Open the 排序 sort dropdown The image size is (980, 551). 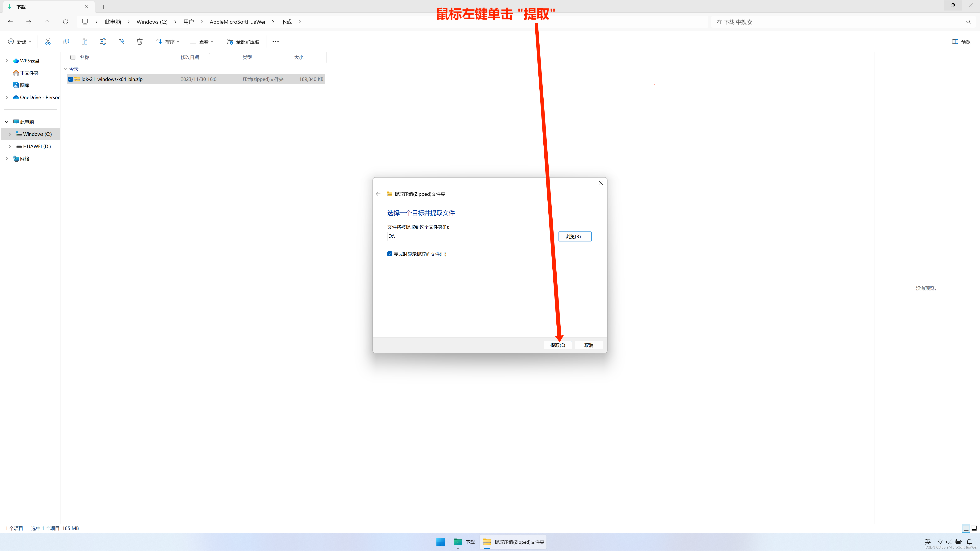tap(168, 42)
